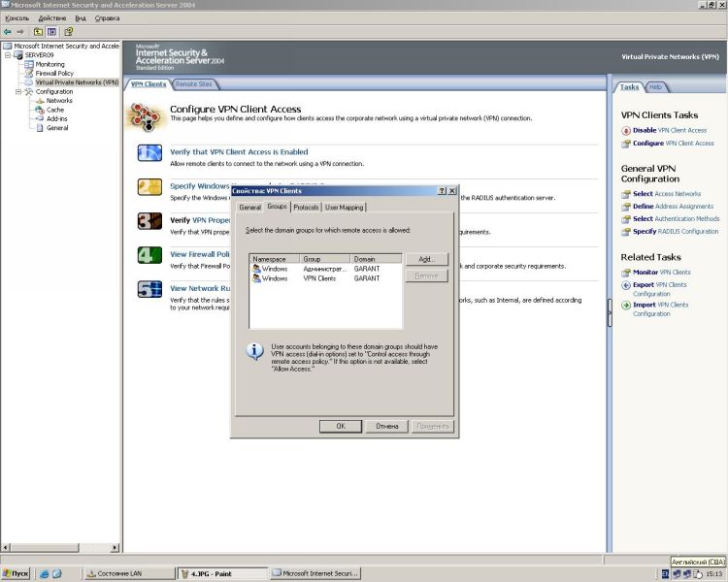
Task: Click Monitor VPN Clients link
Action: [662, 272]
